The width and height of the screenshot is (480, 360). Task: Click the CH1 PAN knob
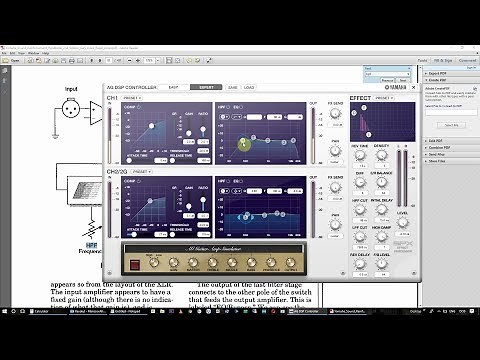pos(335,151)
